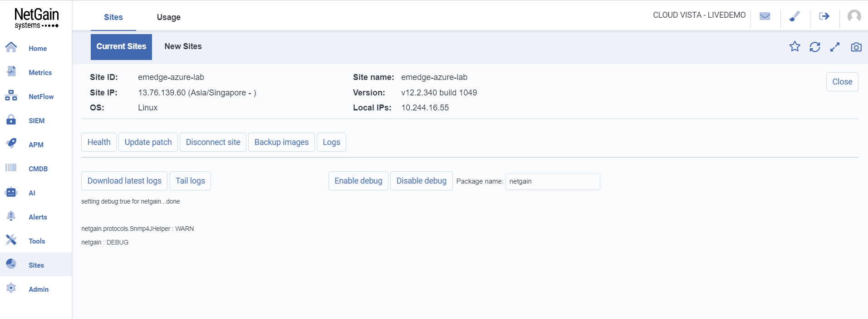
Task: Click the Tools wrench icon
Action: (x=11, y=240)
